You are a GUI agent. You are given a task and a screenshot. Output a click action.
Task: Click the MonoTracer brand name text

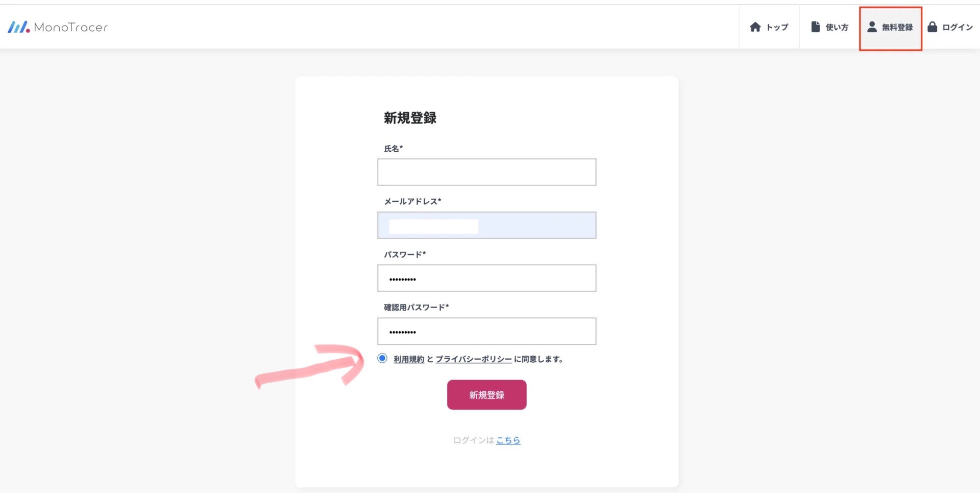point(71,28)
